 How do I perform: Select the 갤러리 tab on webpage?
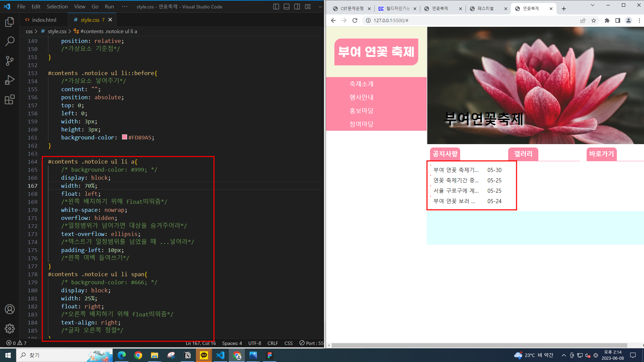(523, 154)
